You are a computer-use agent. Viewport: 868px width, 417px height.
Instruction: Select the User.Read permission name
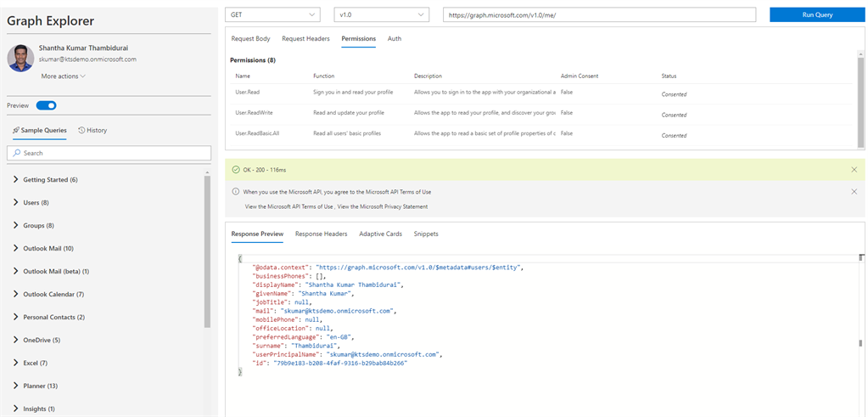coord(248,92)
